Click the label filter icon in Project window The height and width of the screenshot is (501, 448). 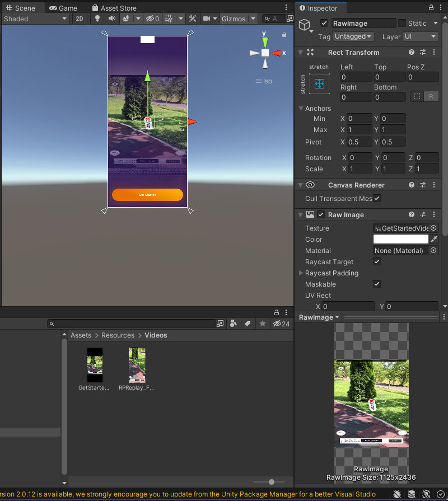[x=247, y=323]
